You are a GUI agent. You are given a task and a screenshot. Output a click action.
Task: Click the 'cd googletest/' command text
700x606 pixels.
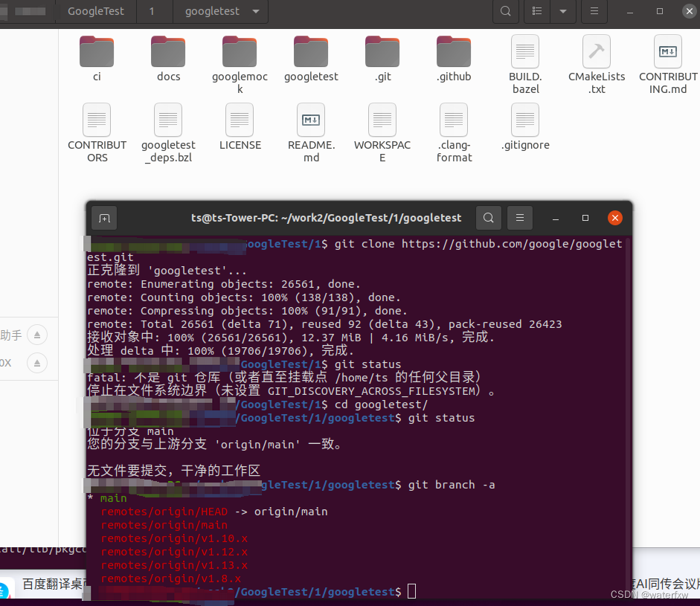coord(382,404)
